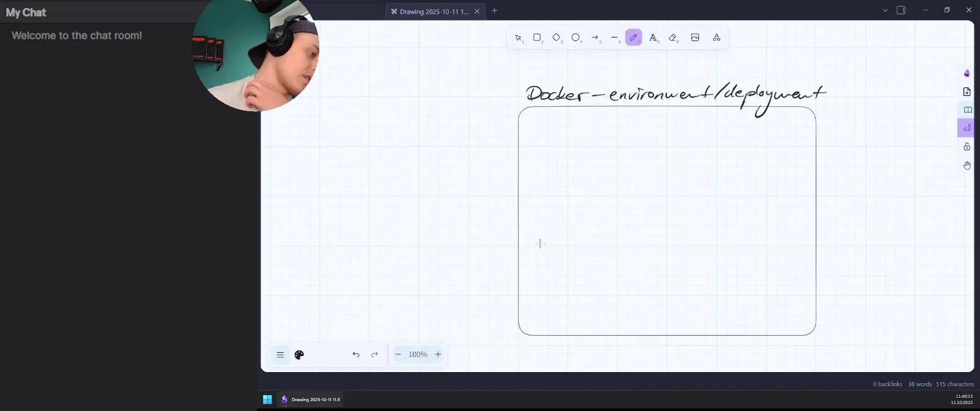Click the 0 backlinks status entry

click(x=887, y=384)
